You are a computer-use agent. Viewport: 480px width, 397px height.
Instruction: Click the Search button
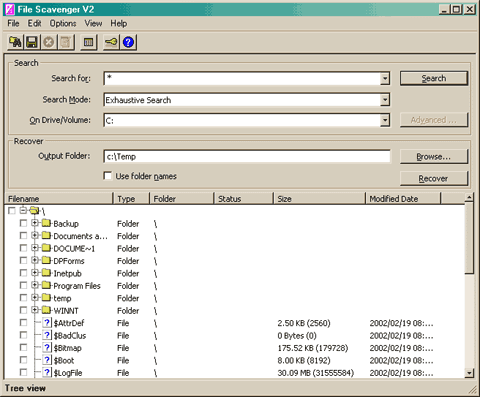pos(434,78)
